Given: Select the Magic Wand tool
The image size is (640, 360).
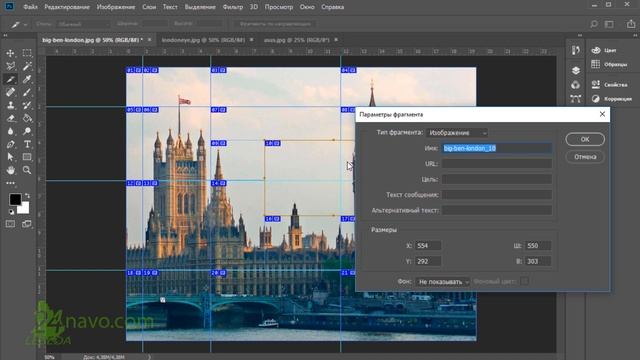Looking at the screenshot, I should tap(27, 66).
